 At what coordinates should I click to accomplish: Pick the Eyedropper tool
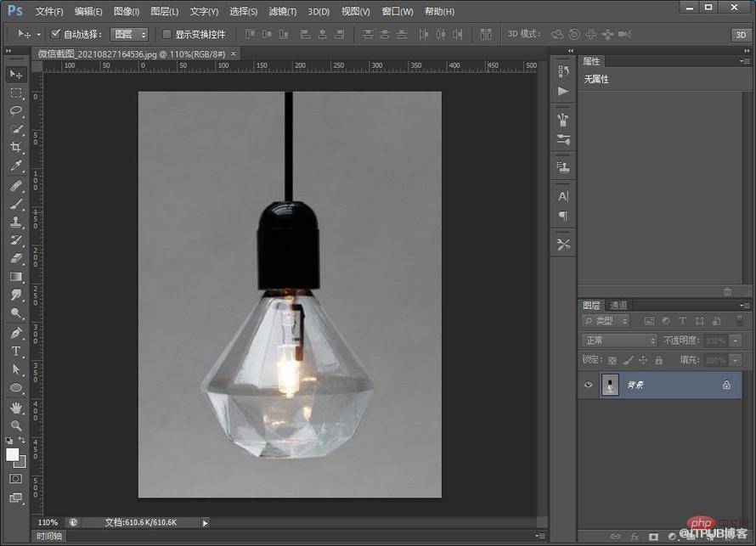pos(16,166)
